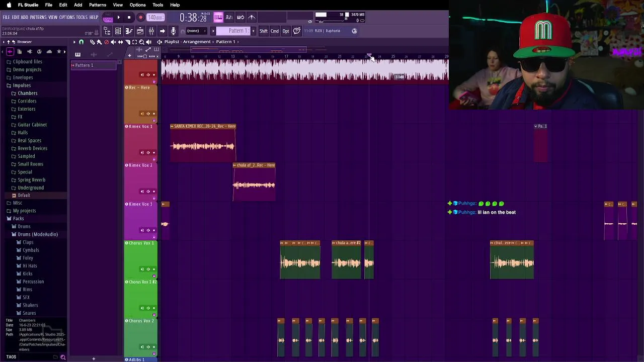Click the playlist speaker icon before Playlist title
The height and width of the screenshot is (362, 644).
[x=159, y=42]
